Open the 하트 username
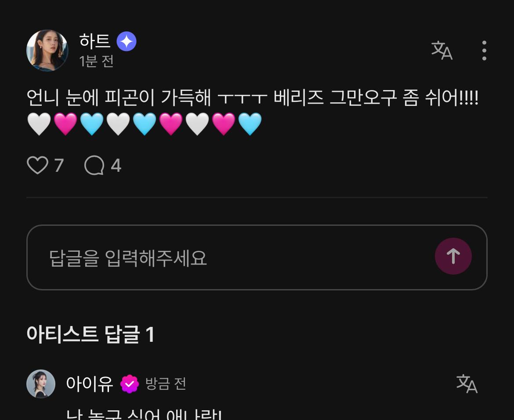This screenshot has width=514, height=420. point(94,41)
